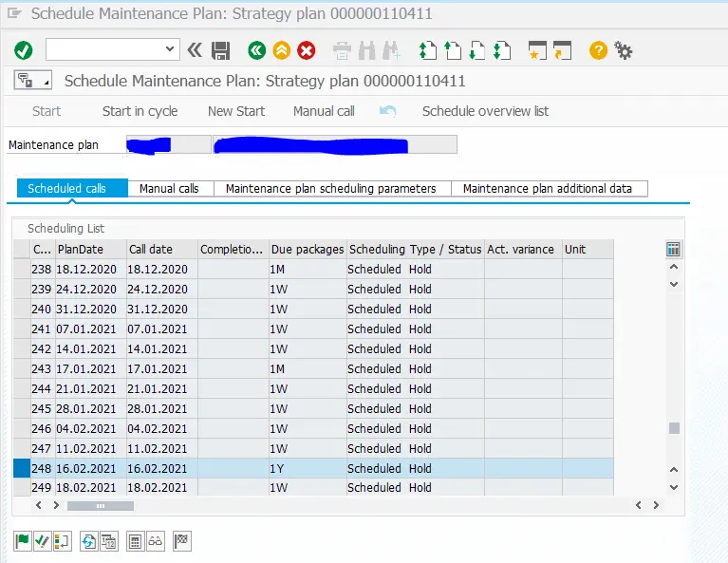
Task: Click the refresh document icon
Action: 88,541
